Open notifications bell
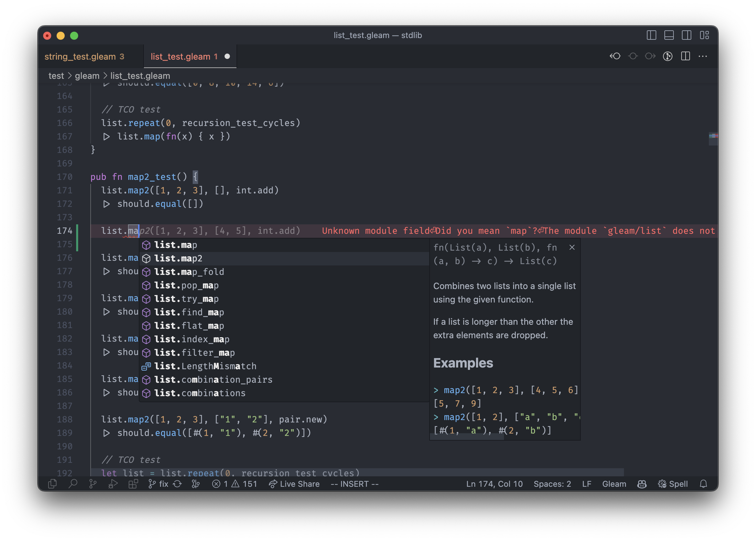Viewport: 756px width, 541px height. coord(703,484)
